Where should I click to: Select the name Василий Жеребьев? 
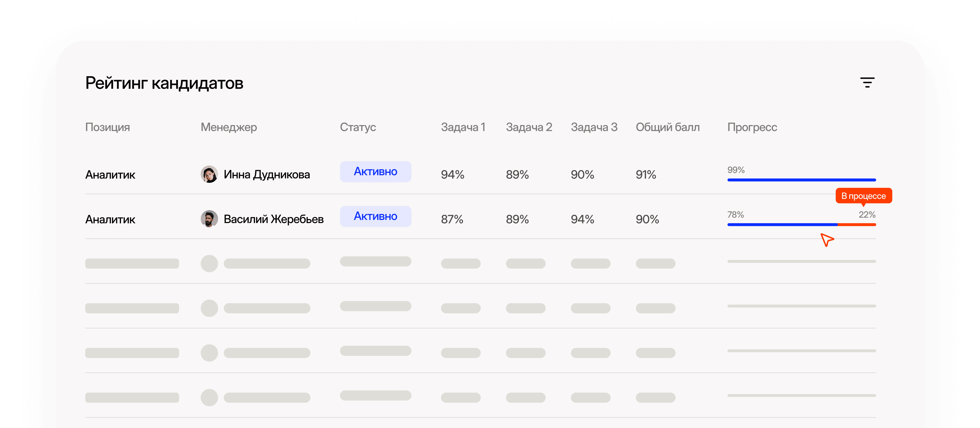(274, 219)
